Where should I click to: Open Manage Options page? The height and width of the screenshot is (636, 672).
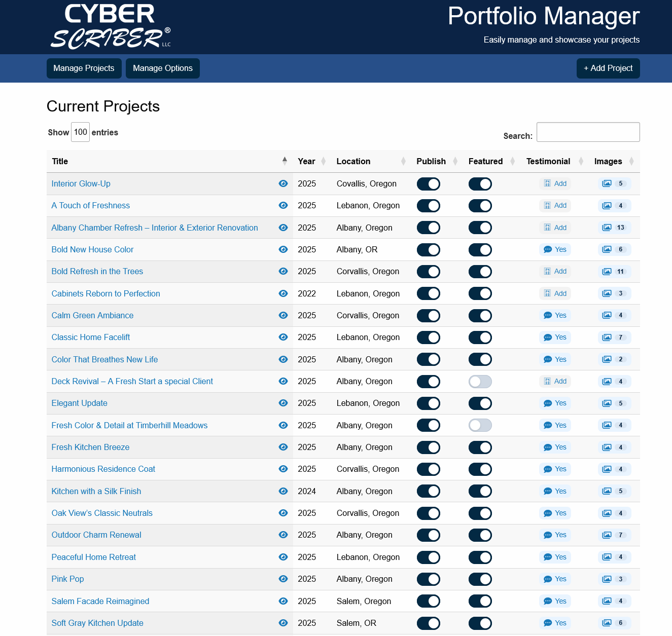click(x=163, y=68)
